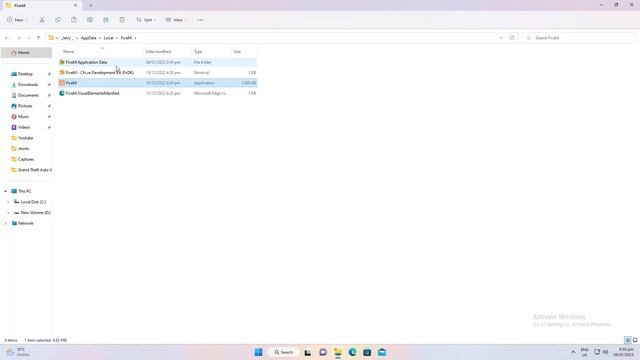Show hidden system tray icons
This screenshot has width=640, height=360.
point(573,352)
